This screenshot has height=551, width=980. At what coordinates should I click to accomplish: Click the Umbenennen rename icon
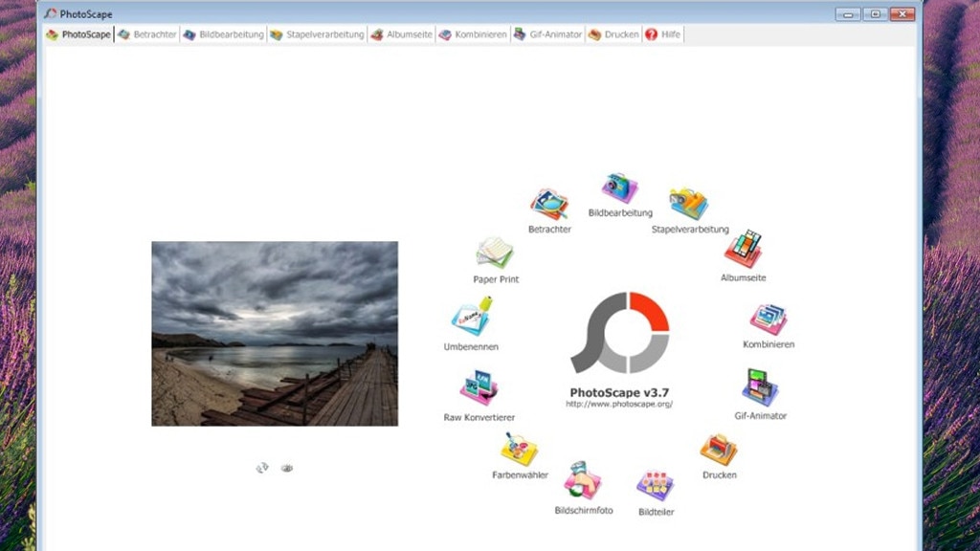point(471,319)
